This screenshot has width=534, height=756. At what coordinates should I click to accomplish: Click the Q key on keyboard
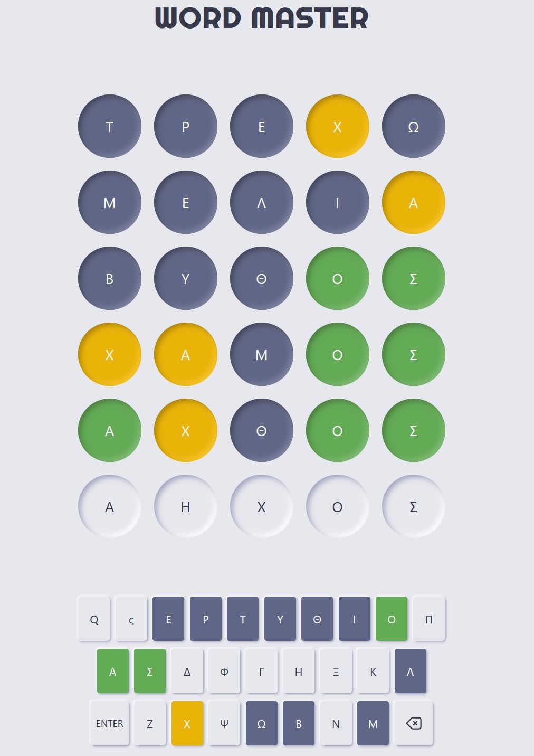94,619
